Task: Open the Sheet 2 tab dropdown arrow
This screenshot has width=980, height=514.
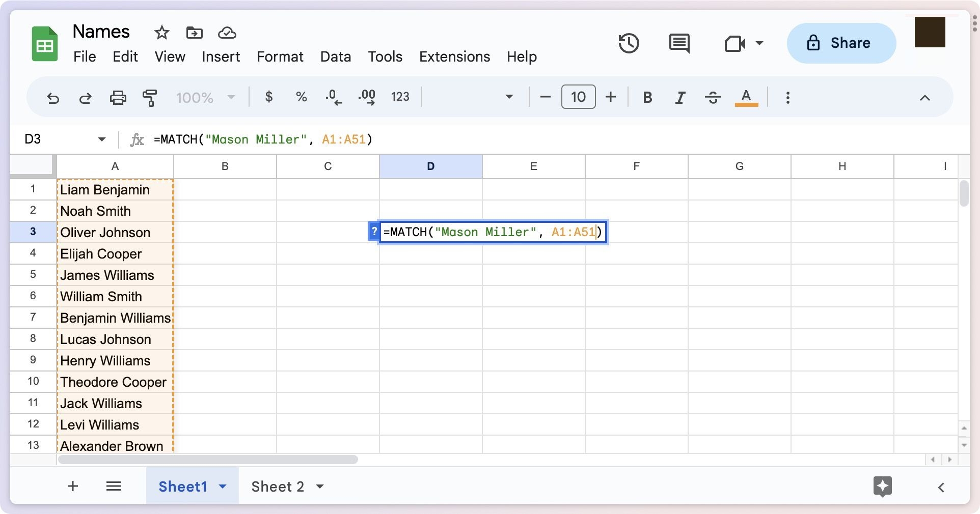Action: tap(320, 487)
